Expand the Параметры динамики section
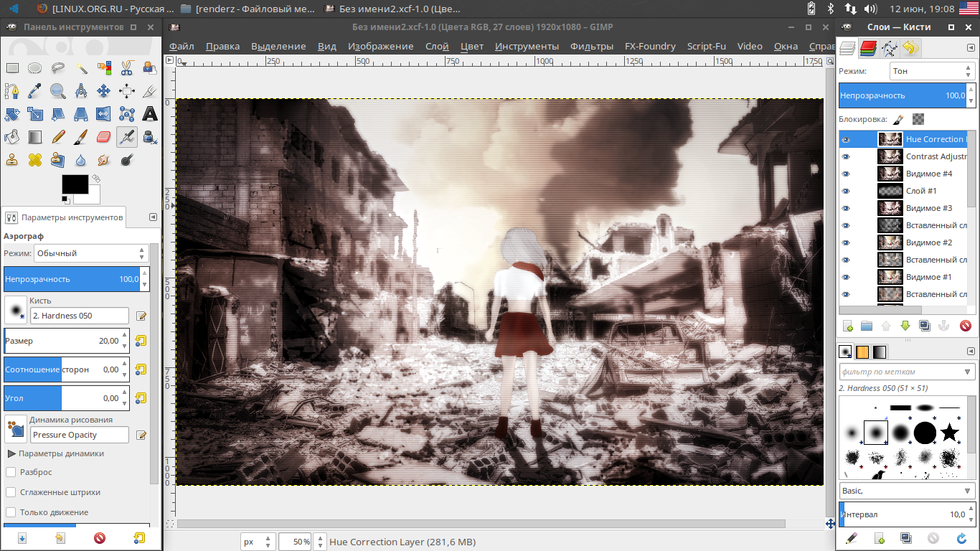The image size is (980, 551). click(x=11, y=453)
